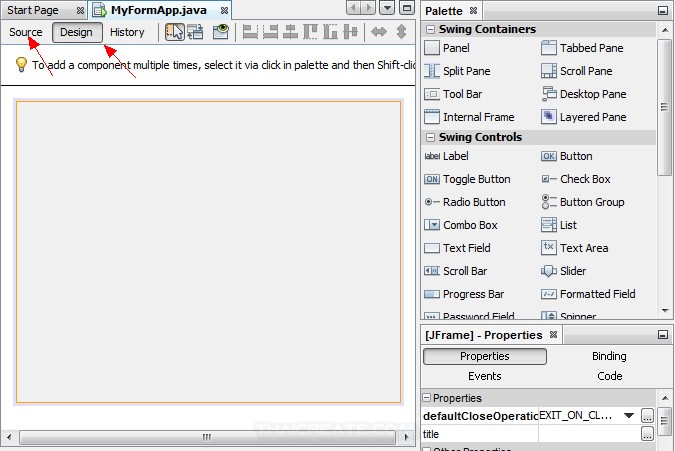Align components left in column icon
The height and width of the screenshot is (451, 675).
point(250,32)
